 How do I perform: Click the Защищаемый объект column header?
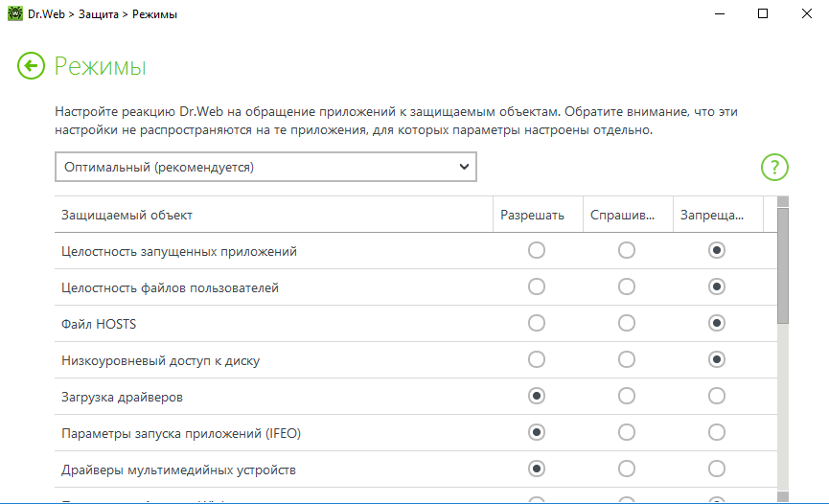tap(273, 215)
